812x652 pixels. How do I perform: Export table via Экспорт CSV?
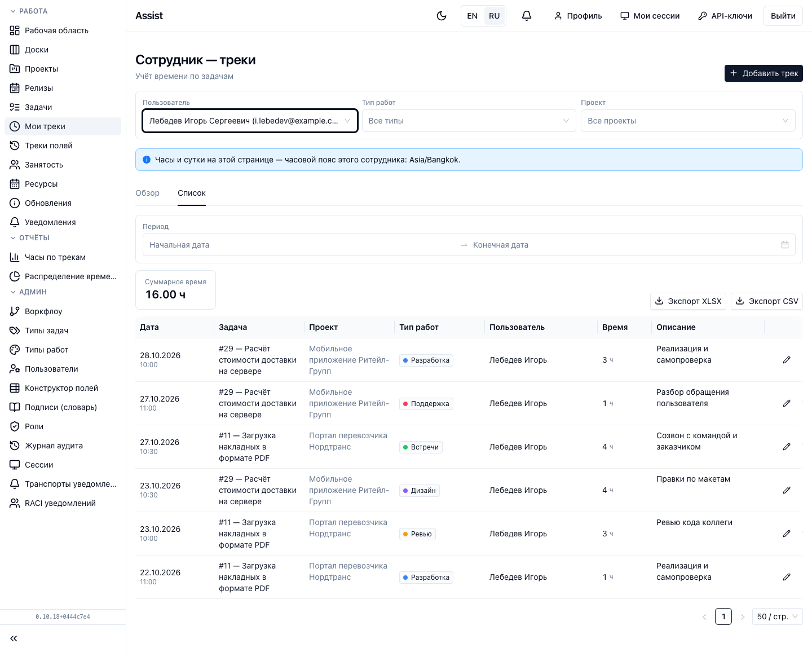tap(767, 301)
